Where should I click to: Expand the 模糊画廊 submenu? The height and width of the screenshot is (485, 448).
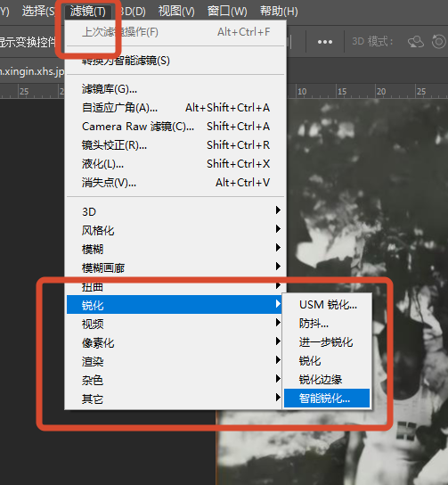click(x=175, y=267)
